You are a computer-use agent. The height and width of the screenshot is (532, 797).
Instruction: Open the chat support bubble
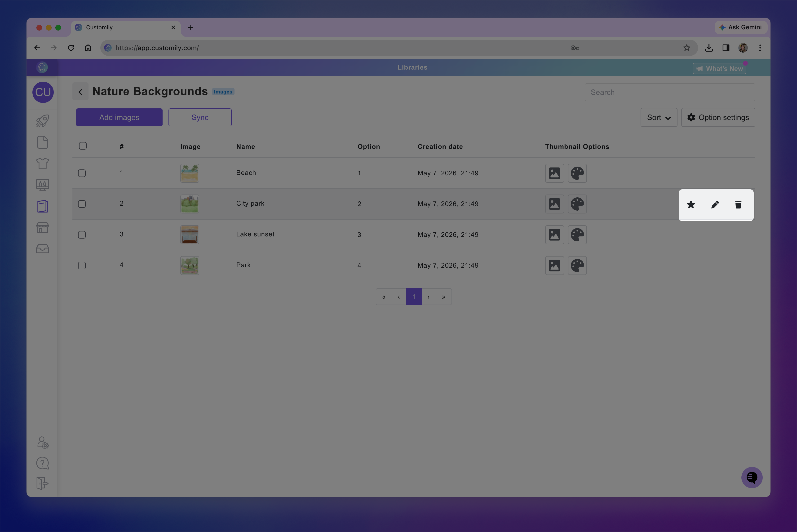[x=752, y=477]
